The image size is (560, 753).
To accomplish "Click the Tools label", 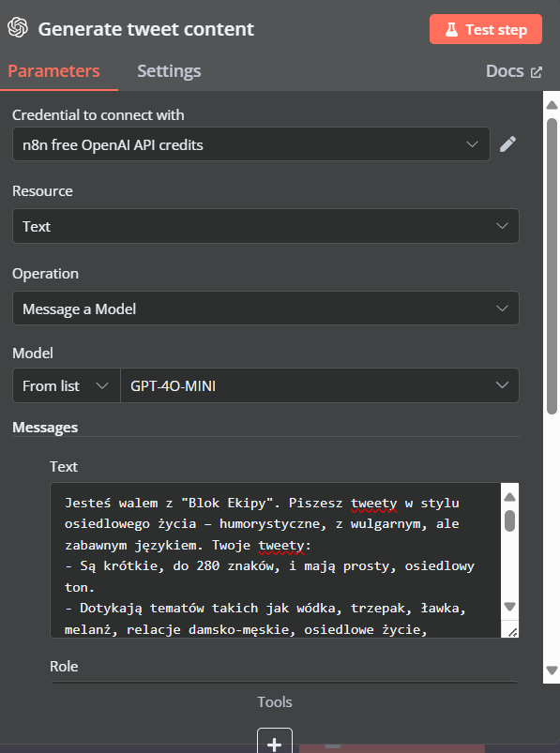I will 275,702.
